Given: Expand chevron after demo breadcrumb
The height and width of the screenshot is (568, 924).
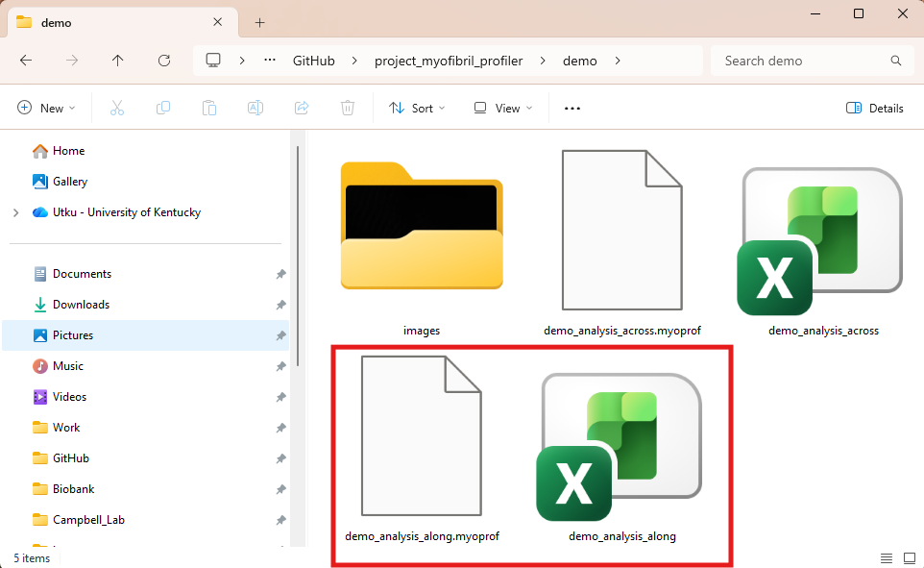Looking at the screenshot, I should point(618,61).
